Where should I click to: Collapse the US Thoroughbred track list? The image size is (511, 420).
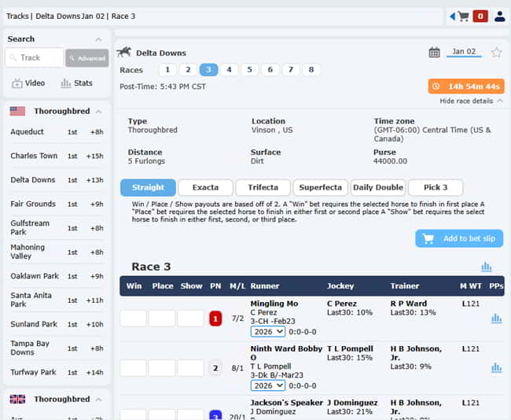pos(99,112)
